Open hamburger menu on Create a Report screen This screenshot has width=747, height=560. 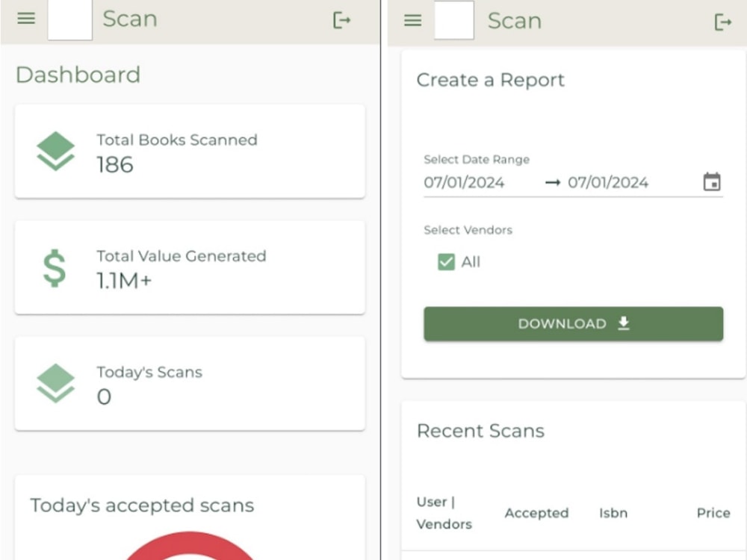pyautogui.click(x=412, y=20)
